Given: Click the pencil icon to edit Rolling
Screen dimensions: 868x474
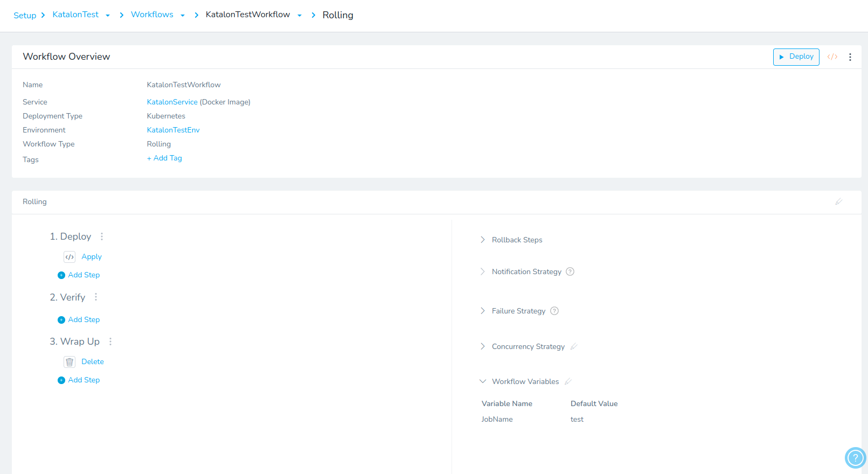Looking at the screenshot, I should coord(838,201).
